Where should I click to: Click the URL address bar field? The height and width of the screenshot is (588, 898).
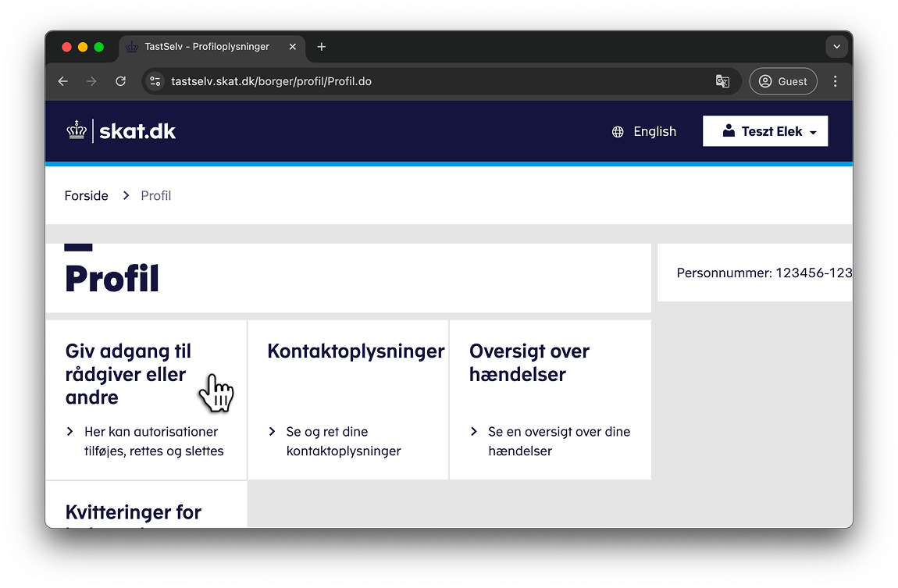[429, 81]
